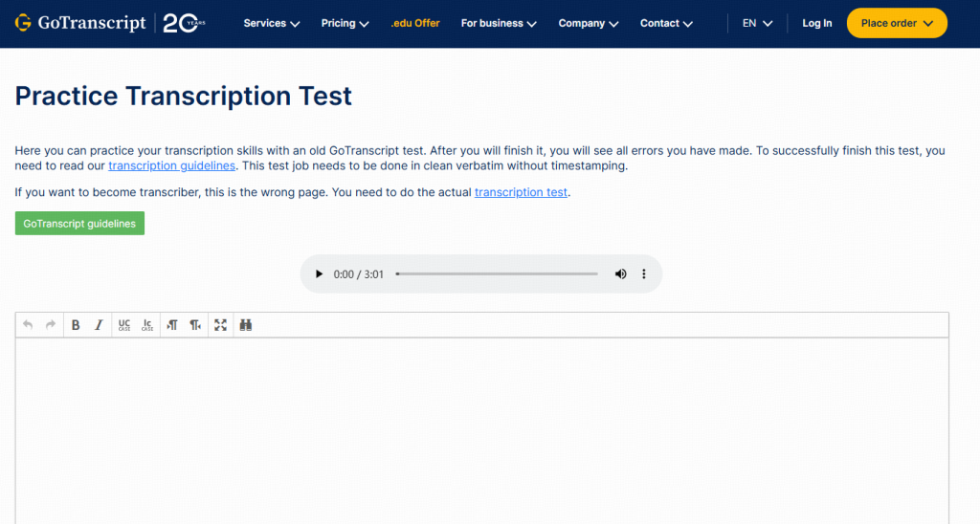980x524 pixels.
Task: Expand the For business menu
Action: click(x=499, y=23)
